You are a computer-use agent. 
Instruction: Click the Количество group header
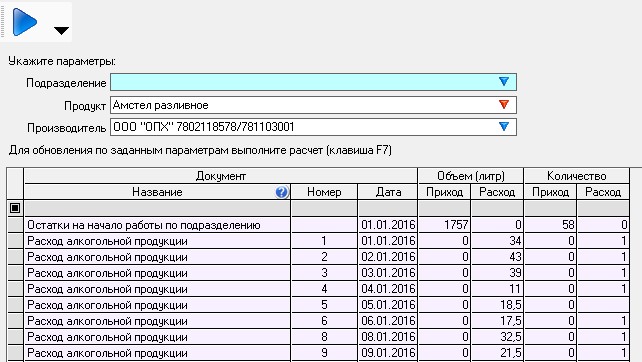pyautogui.click(x=576, y=176)
